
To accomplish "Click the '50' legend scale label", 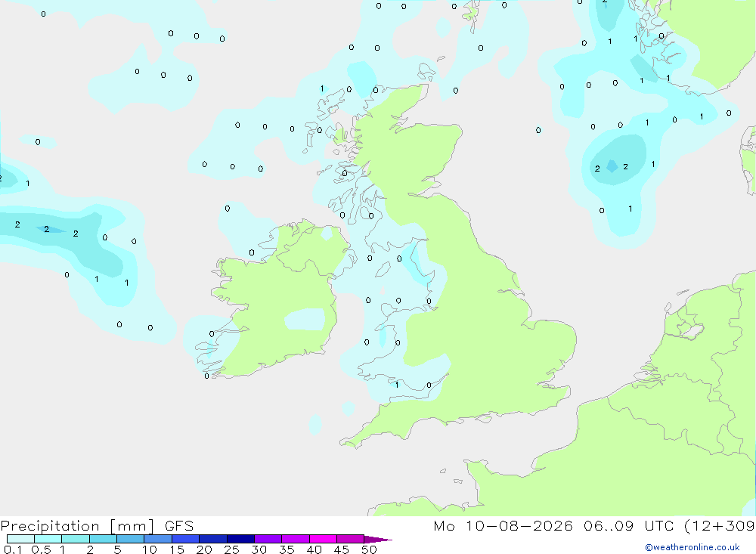I will (370, 549).
